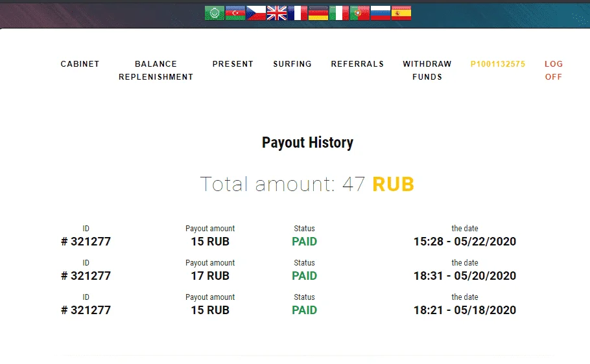Go to Balance Replenishment page

click(156, 71)
